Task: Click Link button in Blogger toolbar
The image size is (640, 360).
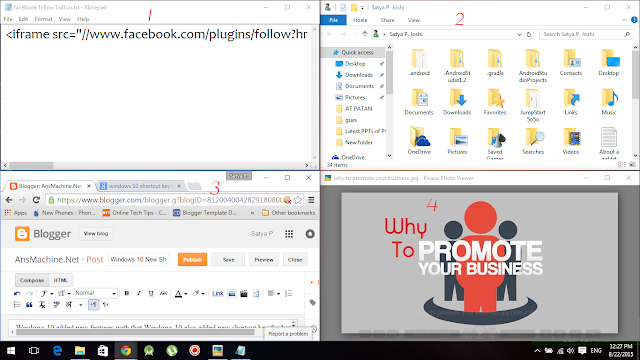Action: tap(218, 293)
